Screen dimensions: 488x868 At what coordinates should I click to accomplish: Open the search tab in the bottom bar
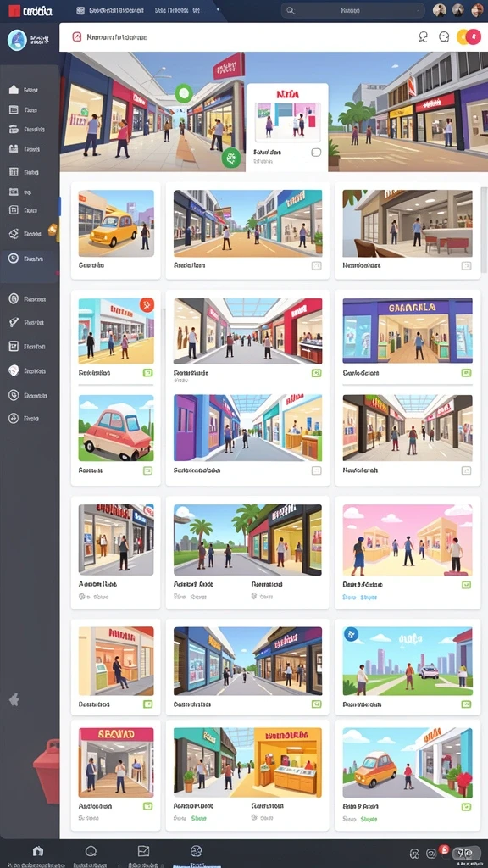(x=91, y=851)
